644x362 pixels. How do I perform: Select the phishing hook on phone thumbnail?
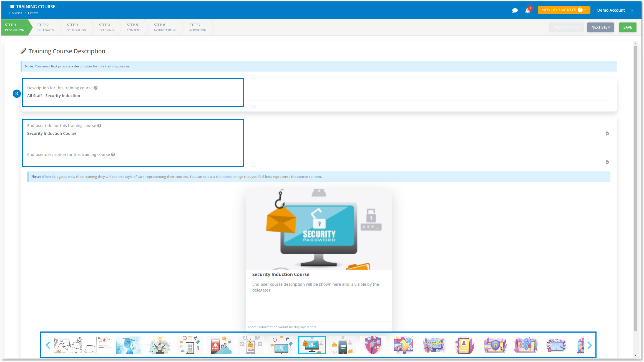tap(251, 345)
